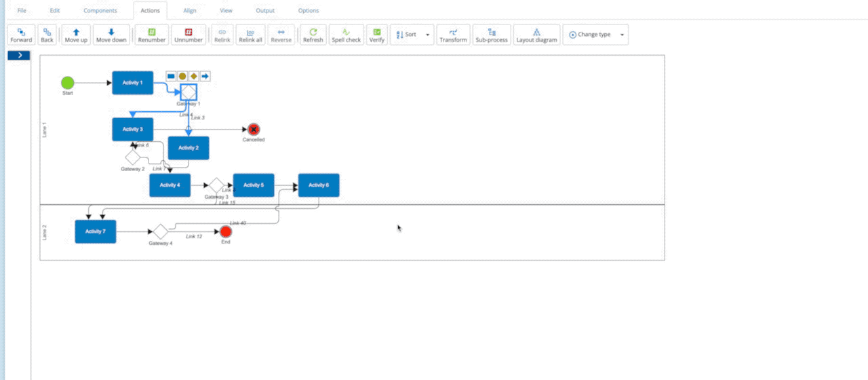Open the Change type dropdown

click(x=595, y=35)
